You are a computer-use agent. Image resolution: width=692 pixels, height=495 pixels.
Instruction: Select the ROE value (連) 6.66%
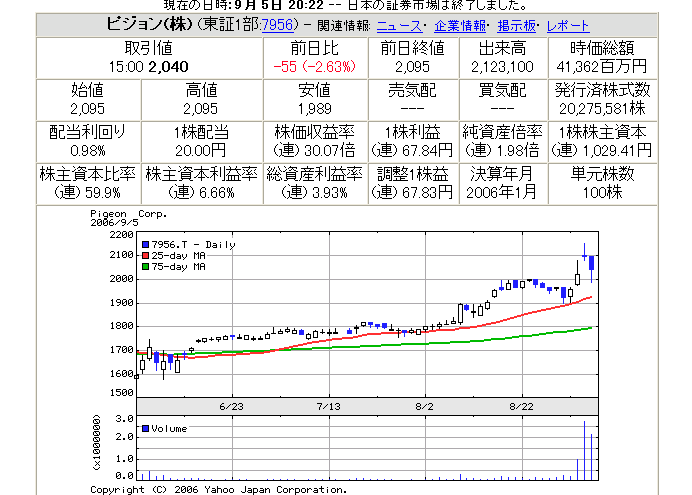pyautogui.click(x=201, y=193)
